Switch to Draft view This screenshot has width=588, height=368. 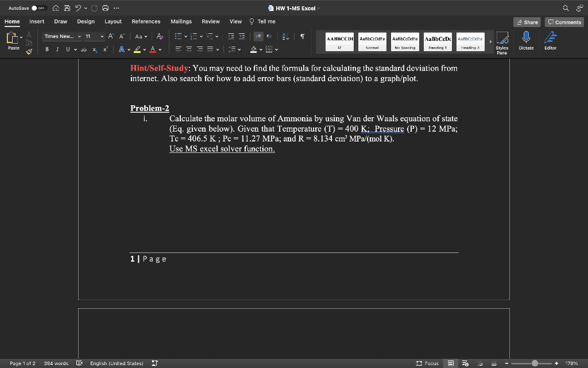click(x=494, y=363)
